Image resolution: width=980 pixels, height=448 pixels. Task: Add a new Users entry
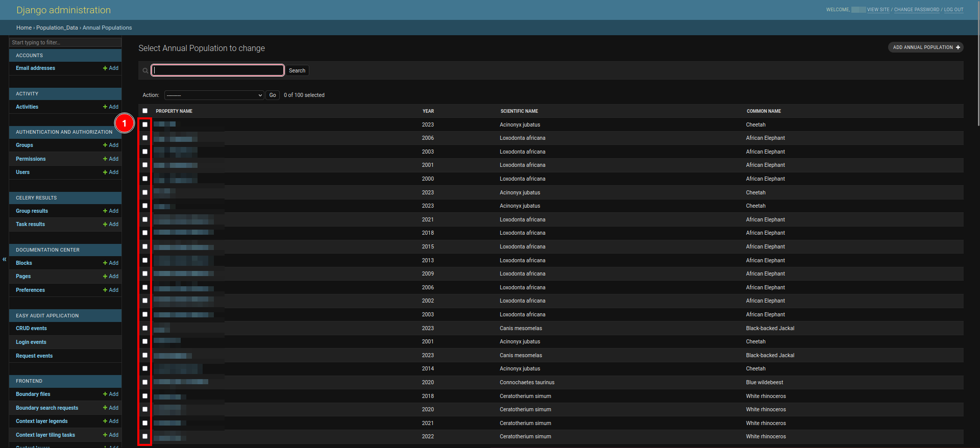click(x=111, y=172)
